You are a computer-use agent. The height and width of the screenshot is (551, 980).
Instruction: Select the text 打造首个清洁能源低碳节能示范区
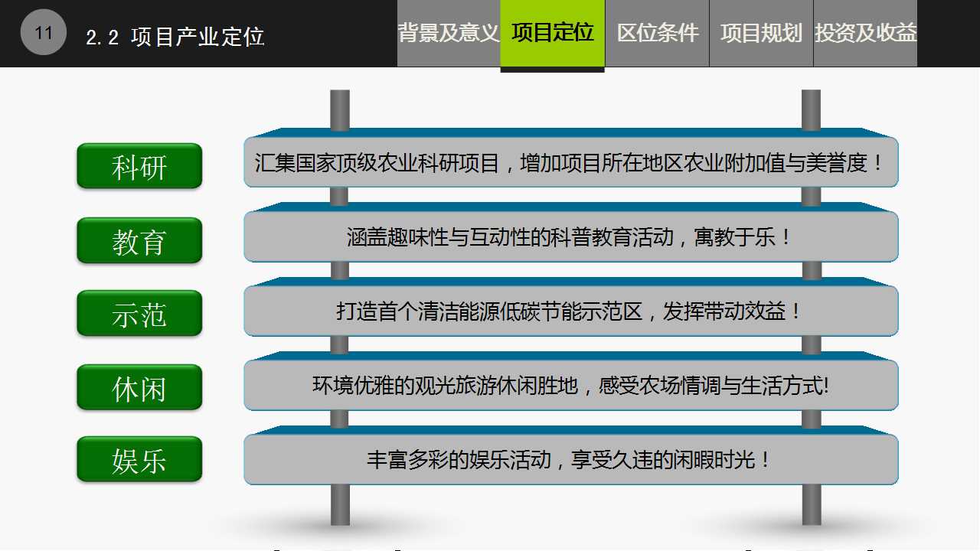(x=489, y=311)
